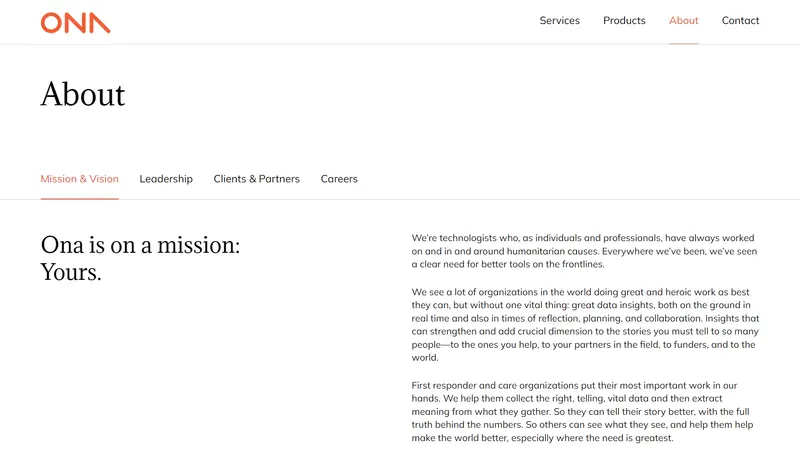Switch to the Mission & Vision tab
The height and width of the screenshot is (473, 800).
tap(79, 179)
